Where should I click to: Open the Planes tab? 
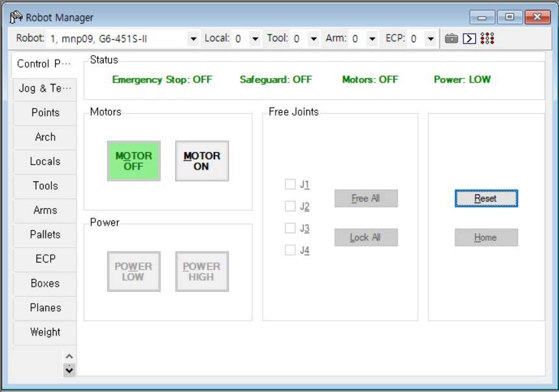click(45, 307)
